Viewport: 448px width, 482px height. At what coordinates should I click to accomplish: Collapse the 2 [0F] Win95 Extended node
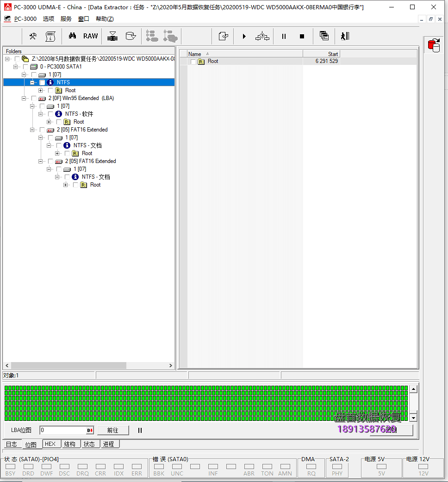(x=24, y=98)
